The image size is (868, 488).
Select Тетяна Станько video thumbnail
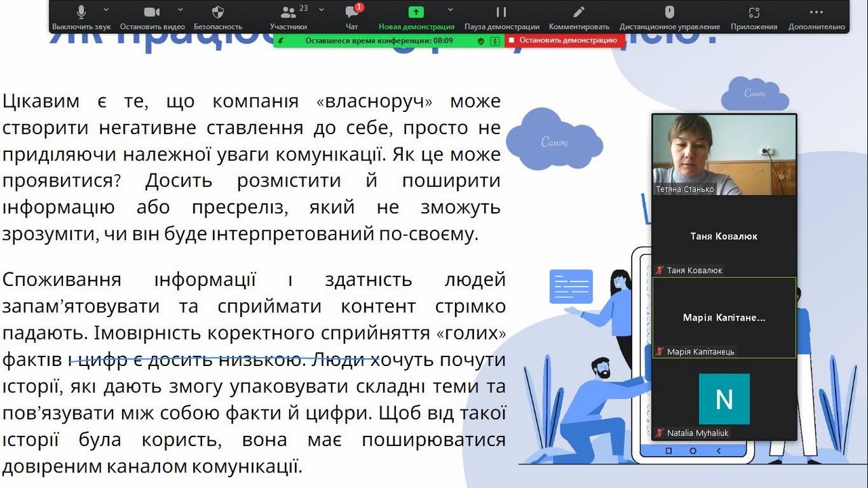click(x=724, y=155)
